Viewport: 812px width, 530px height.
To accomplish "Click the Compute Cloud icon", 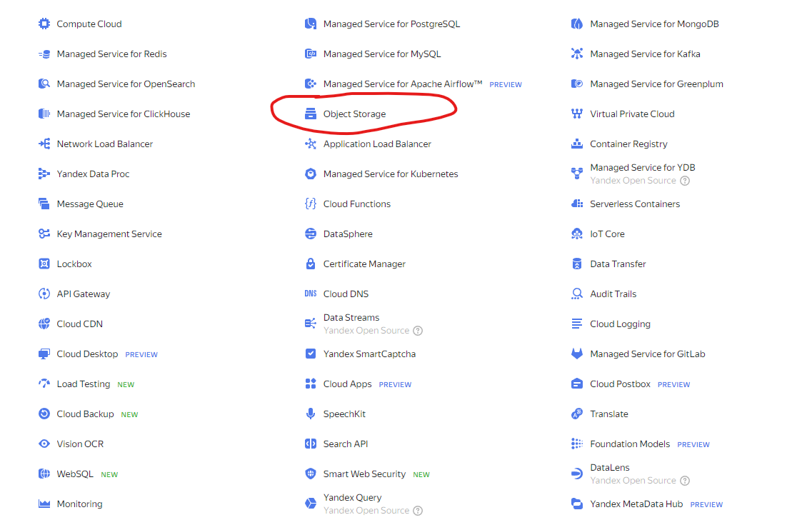I will (44, 24).
